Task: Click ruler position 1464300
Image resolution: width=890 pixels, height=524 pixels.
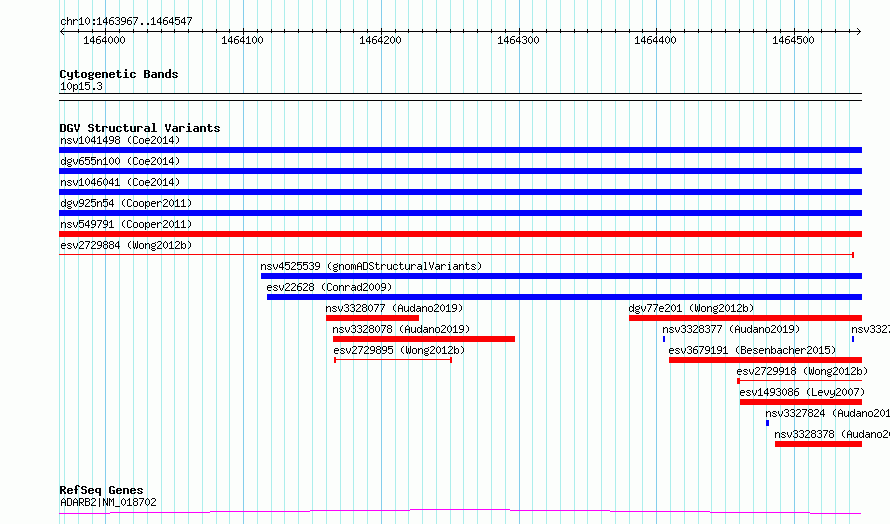Action: click(518, 40)
